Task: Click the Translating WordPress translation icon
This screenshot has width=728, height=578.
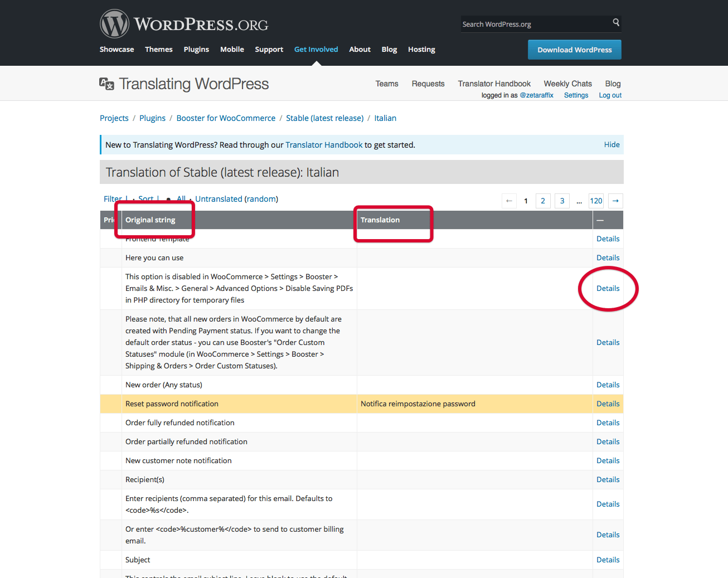Action: [x=106, y=83]
